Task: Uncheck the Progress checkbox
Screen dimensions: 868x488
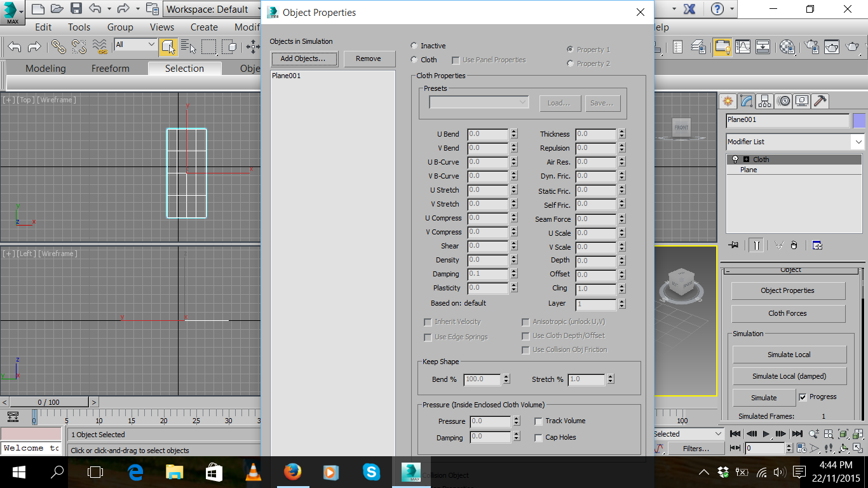Action: click(803, 397)
